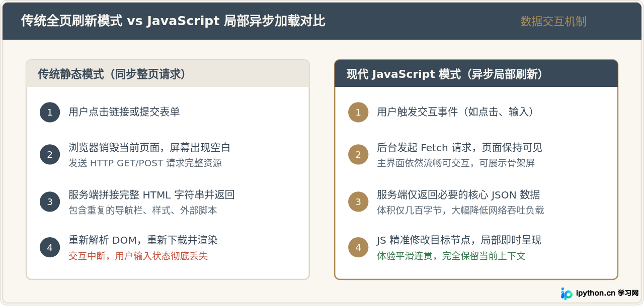
Task: Click the text 浏览器销毁当前页面，屏幕出现空白
Action: (149, 148)
